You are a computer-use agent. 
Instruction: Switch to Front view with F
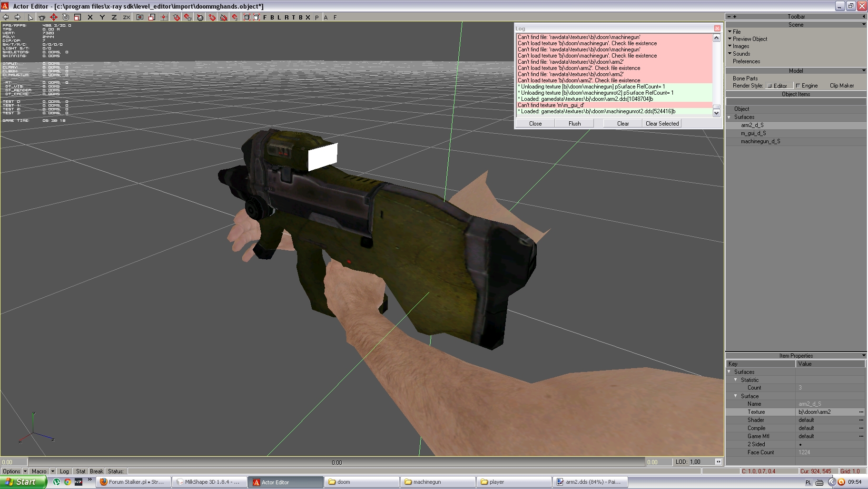(x=265, y=17)
